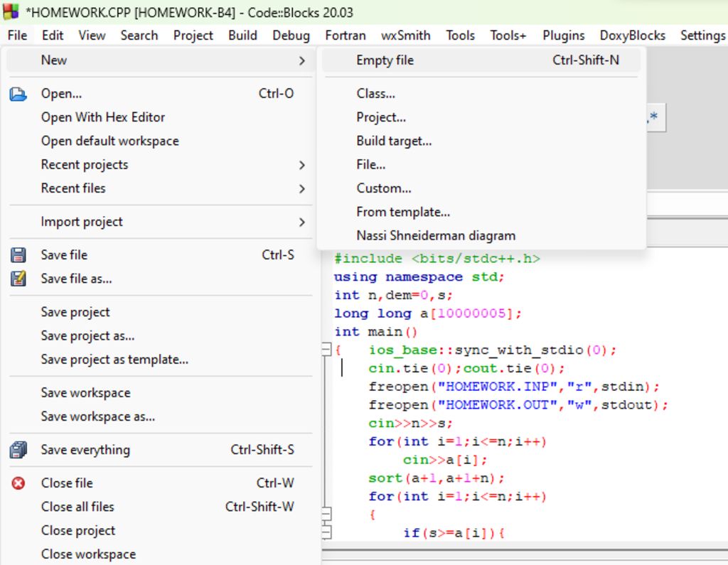Click the red Close file icon
Screen dimensions: 728x565
pos(18,483)
